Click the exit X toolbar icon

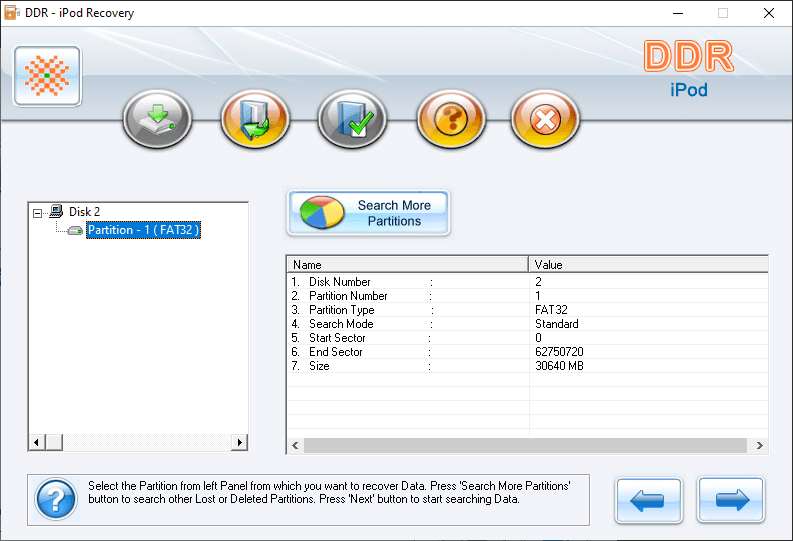pos(545,119)
